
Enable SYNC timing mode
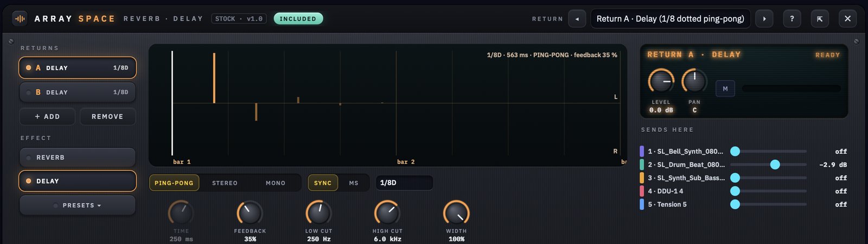(x=323, y=183)
